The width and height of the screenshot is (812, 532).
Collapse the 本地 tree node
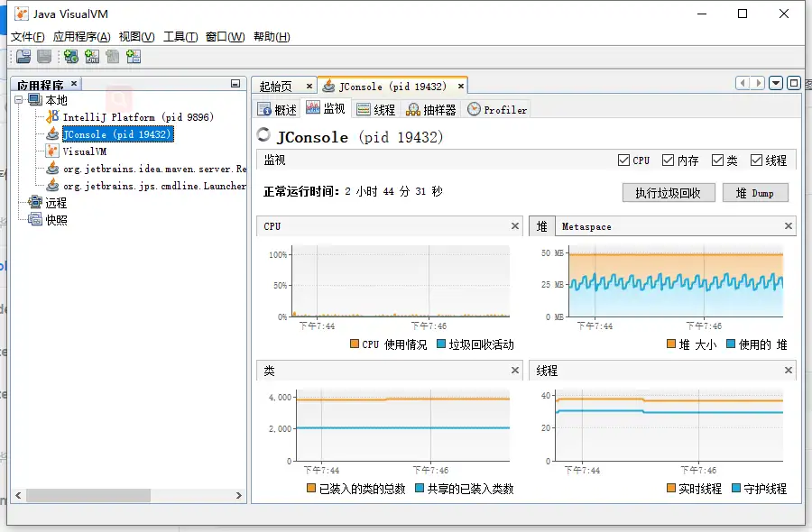pos(20,100)
